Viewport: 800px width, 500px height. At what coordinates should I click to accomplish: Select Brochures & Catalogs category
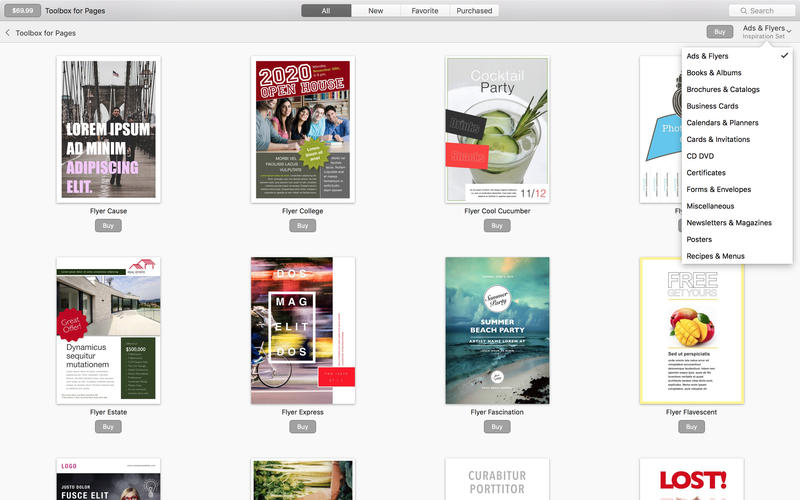click(x=737, y=89)
